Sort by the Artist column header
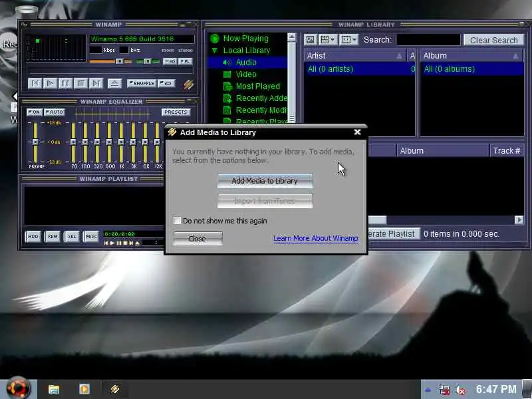Viewport: 532px width, 399px height. [x=355, y=56]
